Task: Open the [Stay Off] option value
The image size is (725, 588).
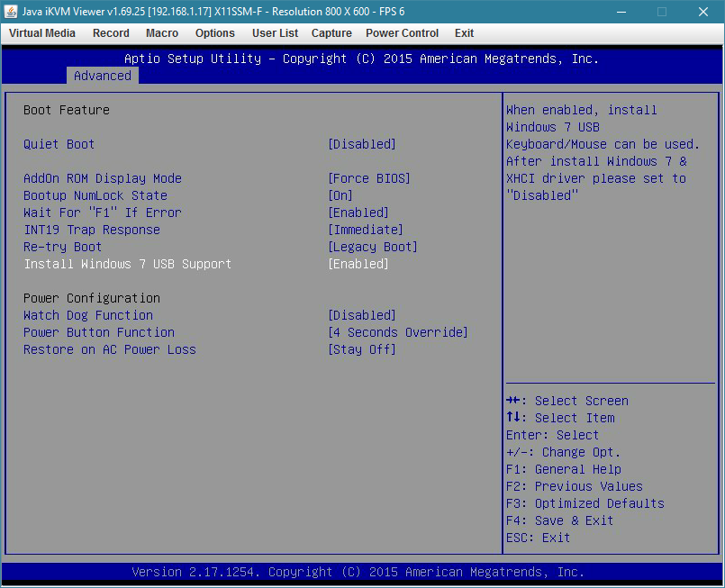Action: pos(362,349)
